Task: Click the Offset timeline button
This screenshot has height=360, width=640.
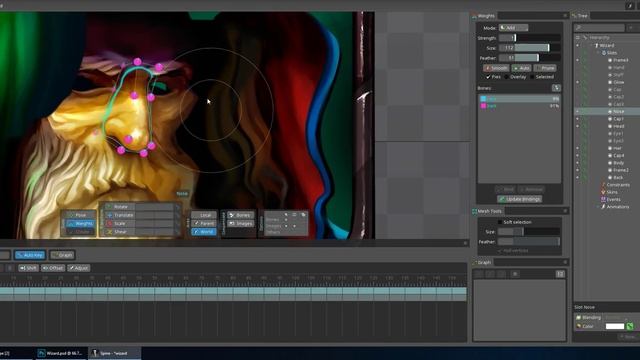Action: pyautogui.click(x=53, y=268)
